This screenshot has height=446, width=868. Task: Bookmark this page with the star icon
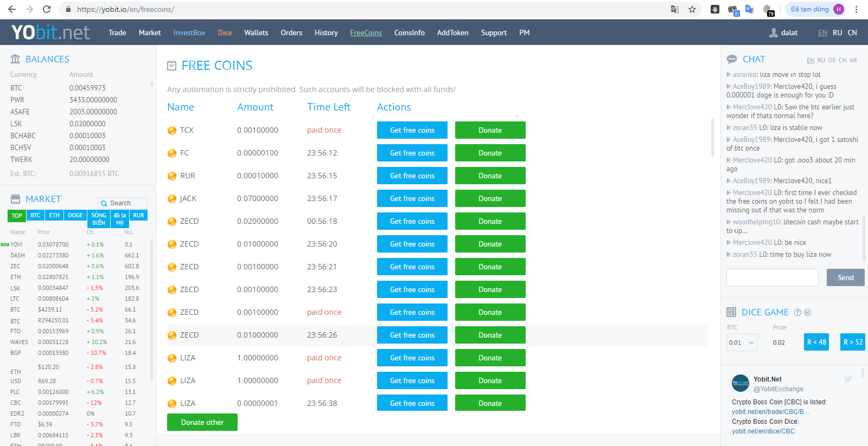pyautogui.click(x=692, y=9)
